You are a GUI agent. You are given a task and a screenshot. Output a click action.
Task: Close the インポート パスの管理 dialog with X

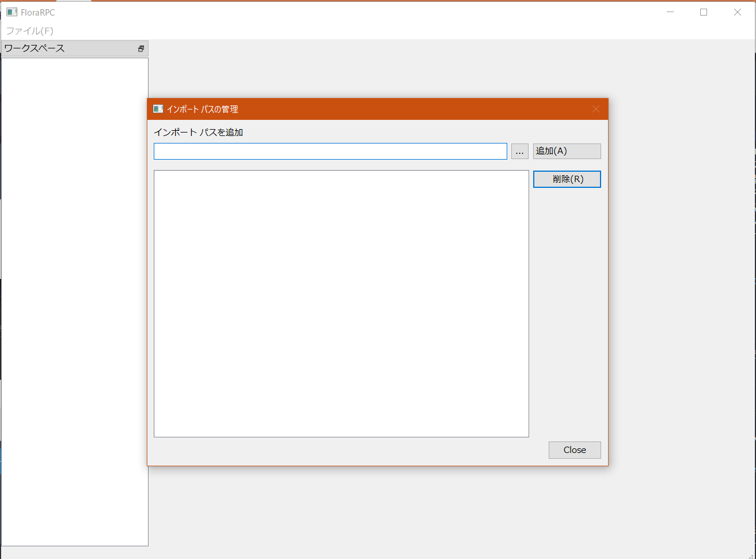596,109
